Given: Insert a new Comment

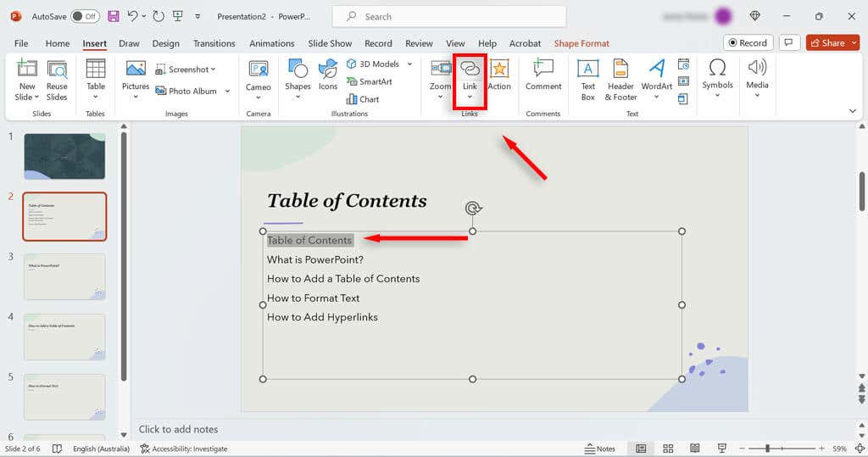Looking at the screenshot, I should click(543, 75).
